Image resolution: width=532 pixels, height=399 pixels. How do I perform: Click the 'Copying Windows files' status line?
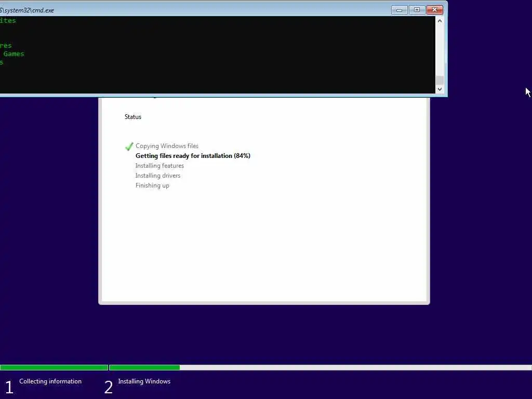167,146
